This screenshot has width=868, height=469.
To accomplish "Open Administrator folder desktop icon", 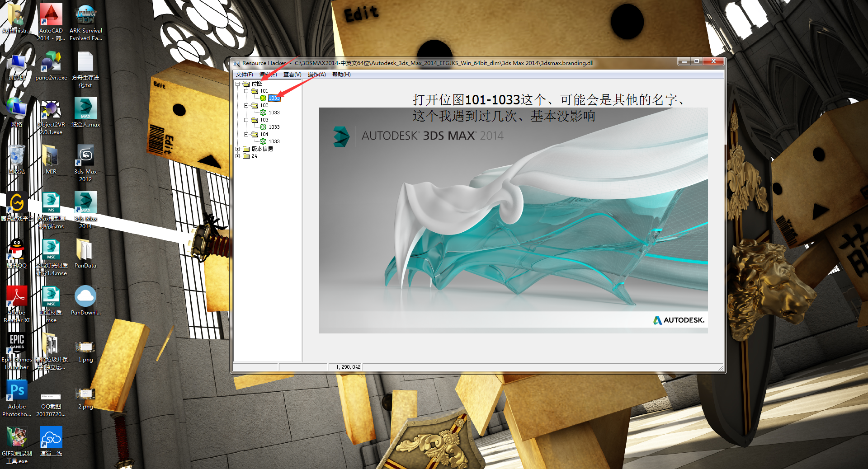I will point(17,19).
